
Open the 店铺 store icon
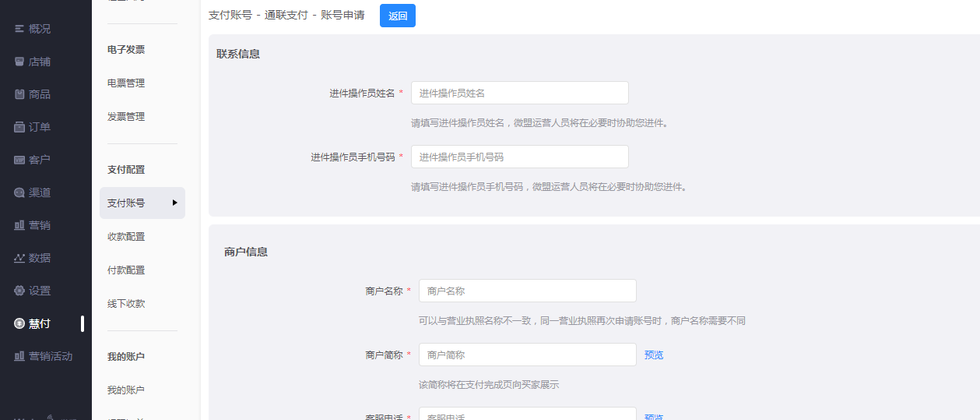click(x=19, y=62)
